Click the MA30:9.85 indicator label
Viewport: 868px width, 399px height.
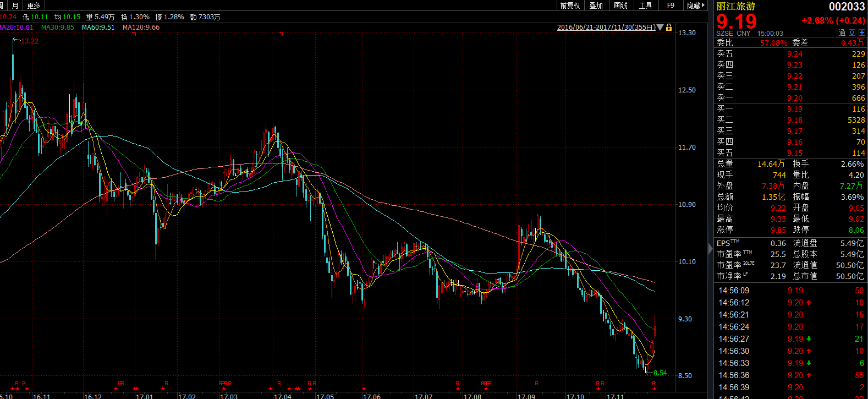[x=58, y=27]
